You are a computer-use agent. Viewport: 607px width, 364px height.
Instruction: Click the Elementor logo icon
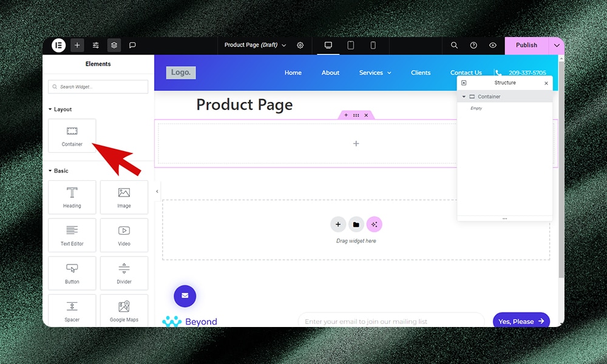(x=58, y=45)
